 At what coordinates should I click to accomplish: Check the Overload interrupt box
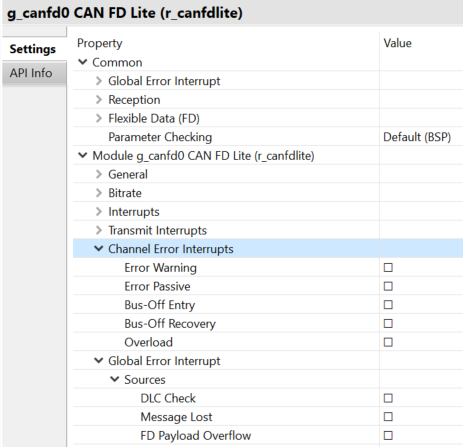pyautogui.click(x=388, y=342)
